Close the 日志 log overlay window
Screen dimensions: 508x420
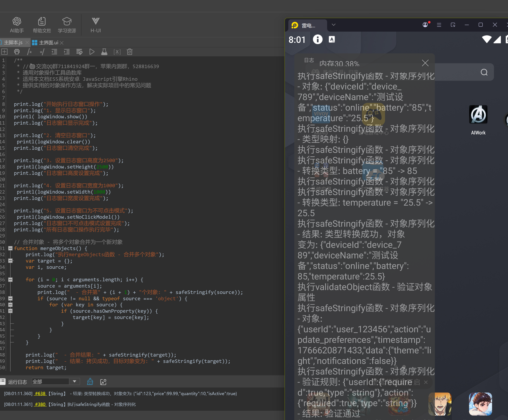pos(425,63)
